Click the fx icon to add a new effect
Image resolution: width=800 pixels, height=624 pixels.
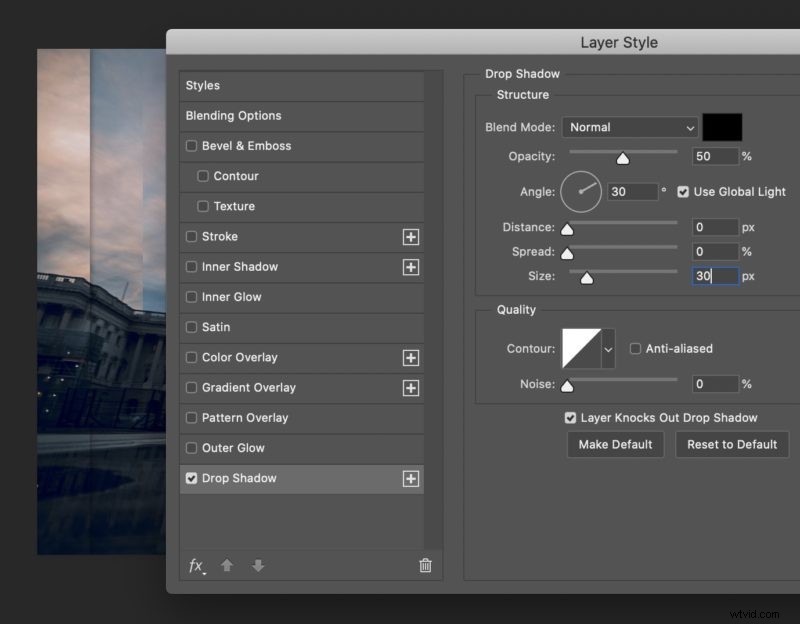pos(198,565)
